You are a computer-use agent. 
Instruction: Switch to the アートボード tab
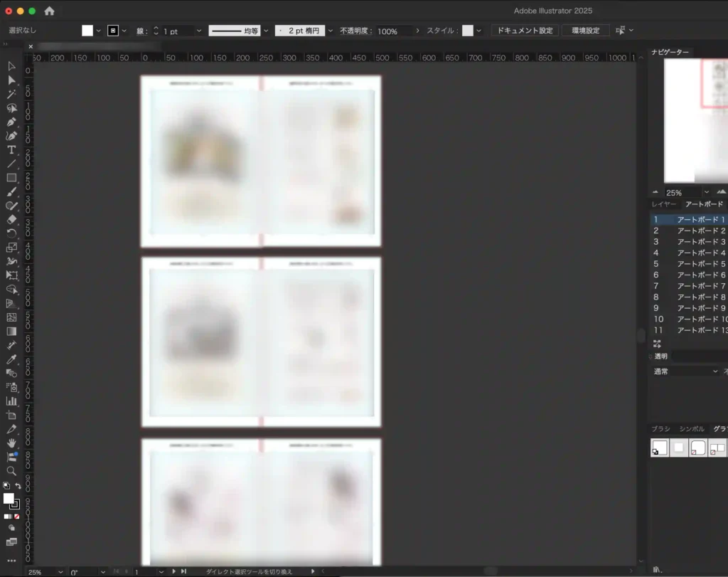pyautogui.click(x=704, y=204)
